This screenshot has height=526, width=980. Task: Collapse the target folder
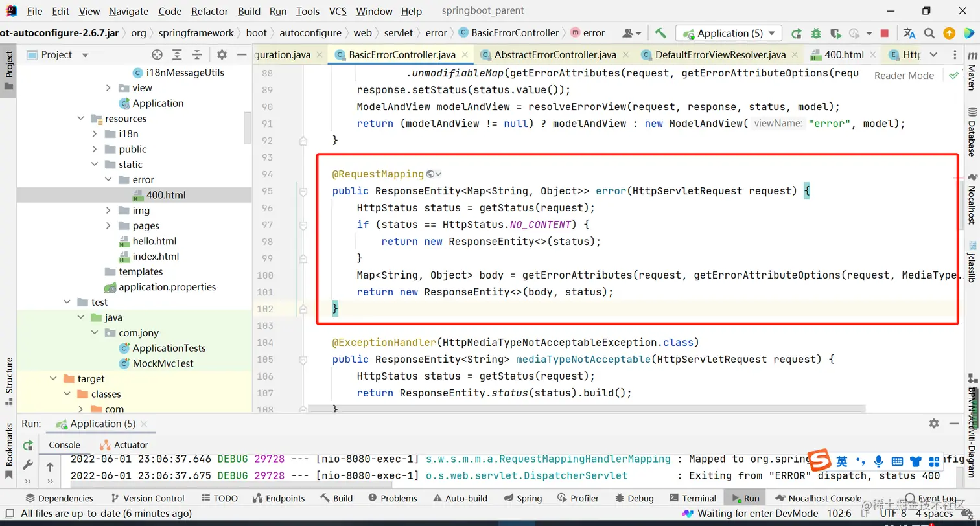(52, 379)
